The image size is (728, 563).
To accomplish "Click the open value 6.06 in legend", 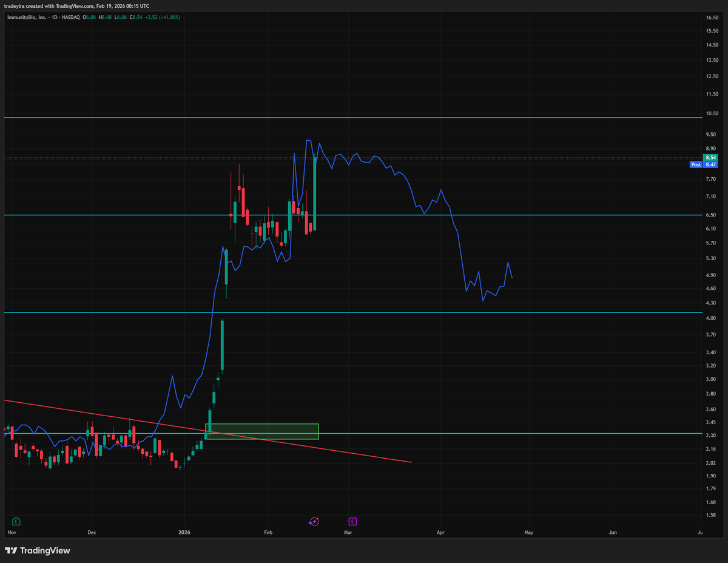I will (92, 17).
